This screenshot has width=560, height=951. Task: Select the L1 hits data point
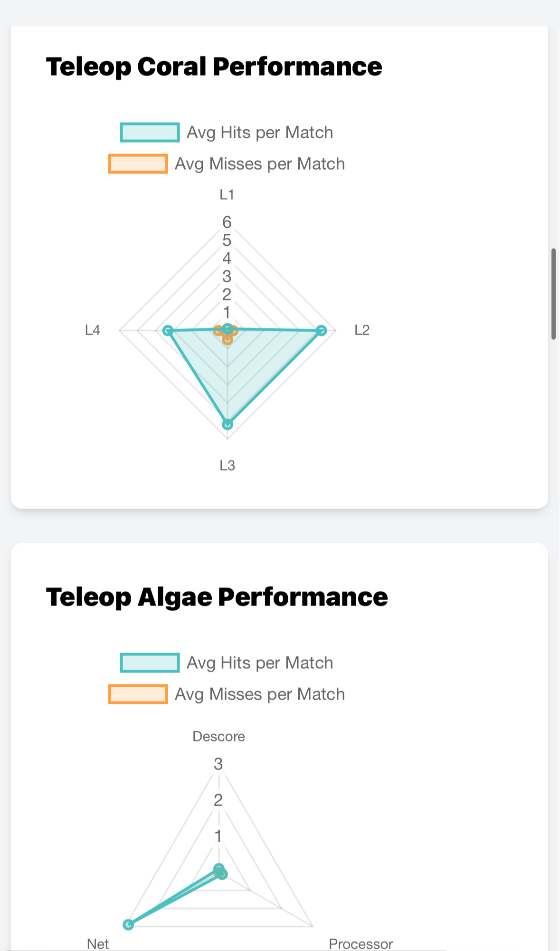(x=228, y=328)
